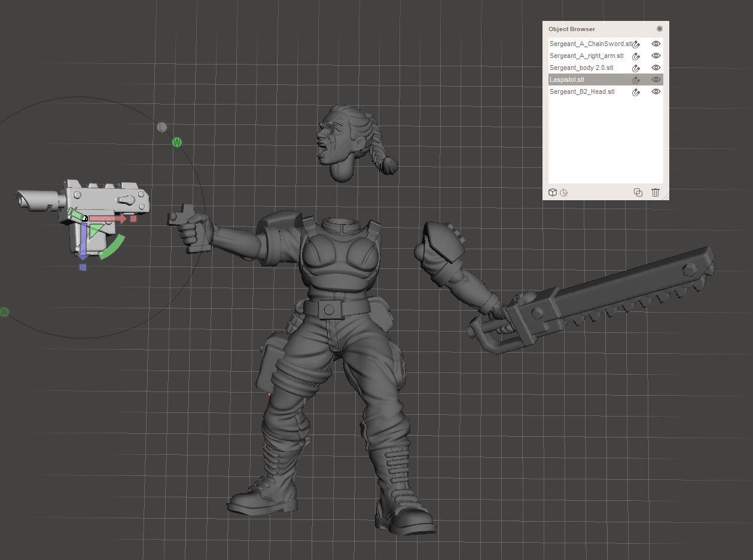Hide the Sergeant_B2_Head.stl object
The image size is (753, 560).
point(656,91)
